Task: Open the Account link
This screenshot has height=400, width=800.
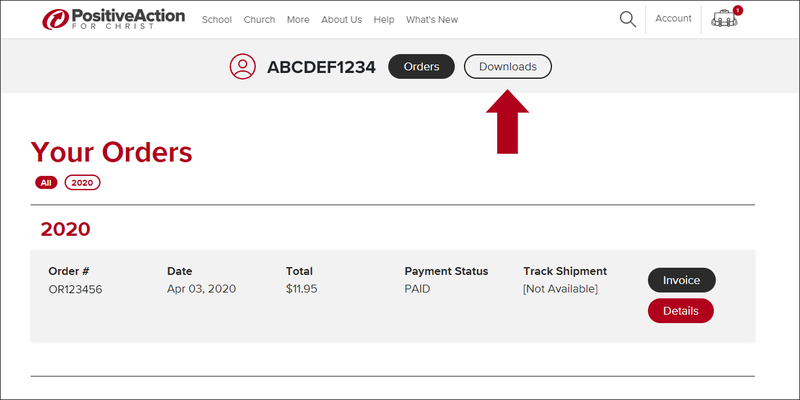Action: 673,18
